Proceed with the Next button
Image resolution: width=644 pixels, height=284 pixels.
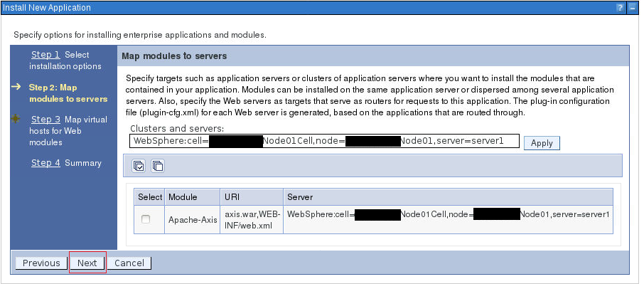[87, 263]
